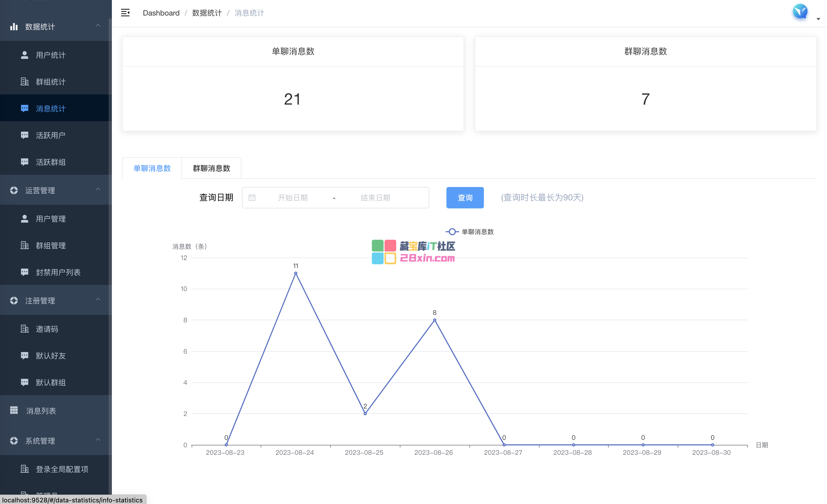Open the Dashboard breadcrumb link

[161, 13]
